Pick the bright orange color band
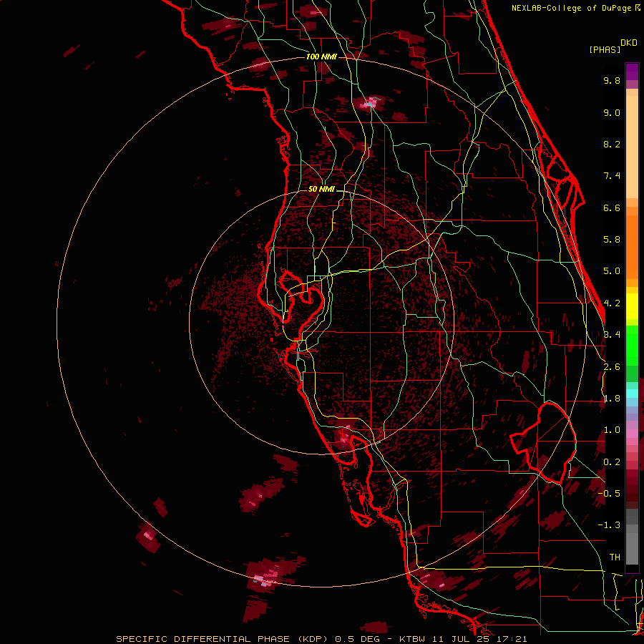 [x=632, y=246]
